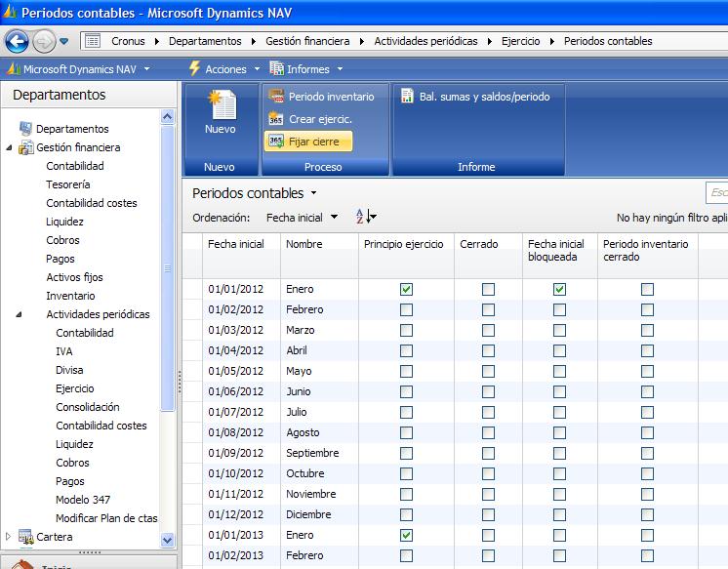
Task: Click the Fijar cierre button
Action: [x=308, y=142]
